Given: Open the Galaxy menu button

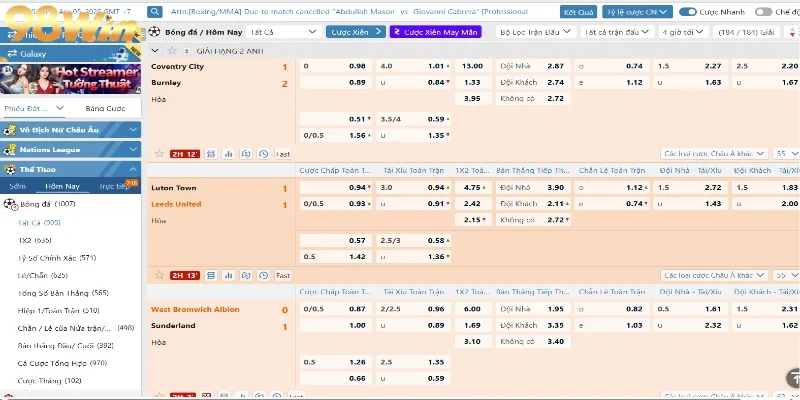Looking at the screenshot, I should (70, 54).
